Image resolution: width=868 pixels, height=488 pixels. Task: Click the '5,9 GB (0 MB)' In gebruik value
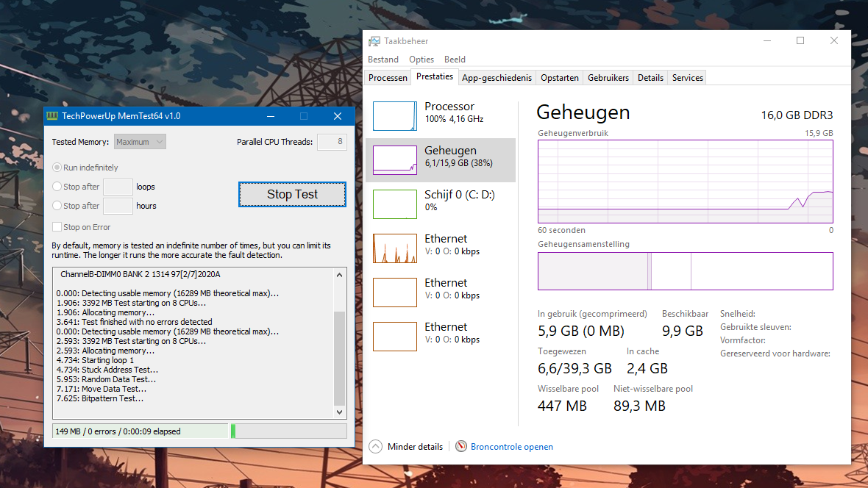click(x=580, y=331)
